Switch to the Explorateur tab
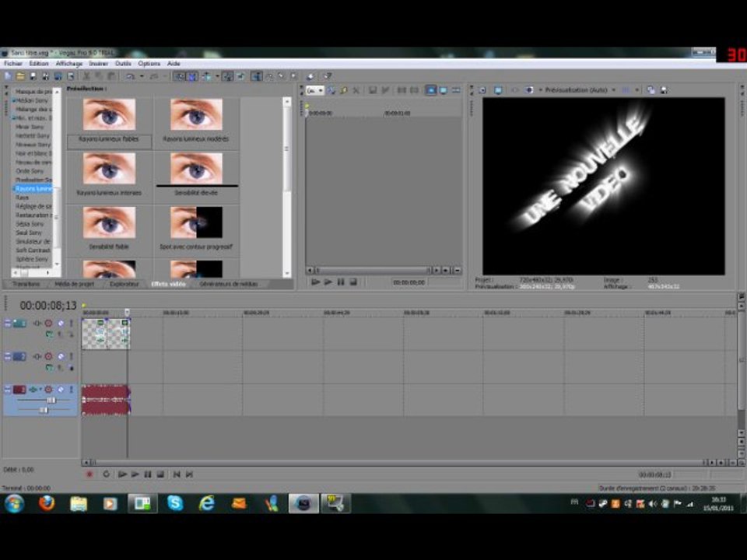 [x=124, y=284]
